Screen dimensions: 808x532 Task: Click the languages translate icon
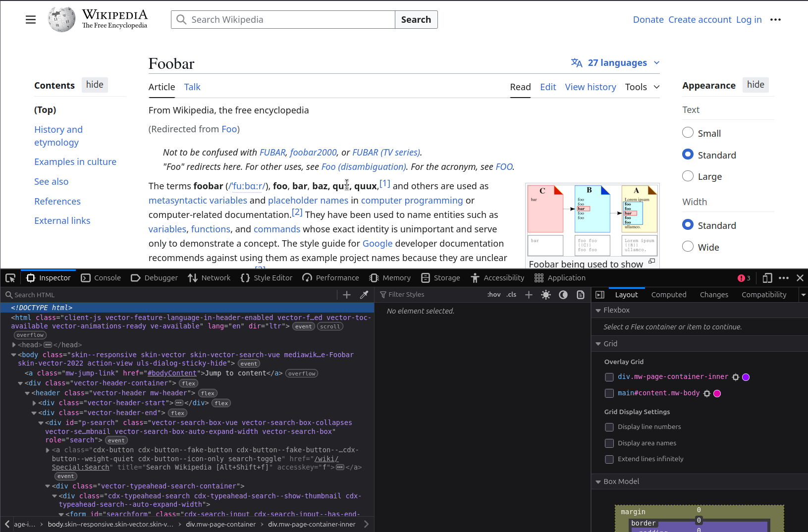[x=577, y=62]
